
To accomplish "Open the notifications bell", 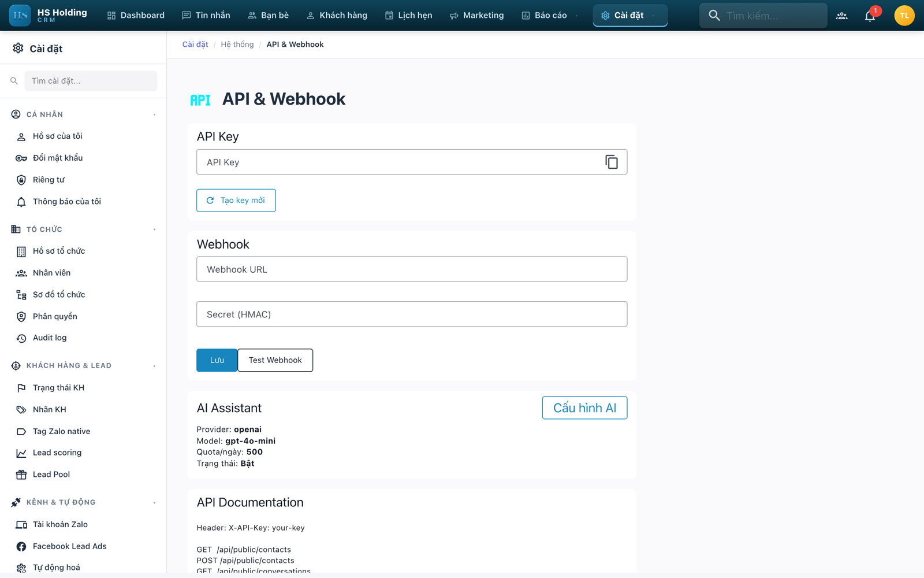I will 870,16.
